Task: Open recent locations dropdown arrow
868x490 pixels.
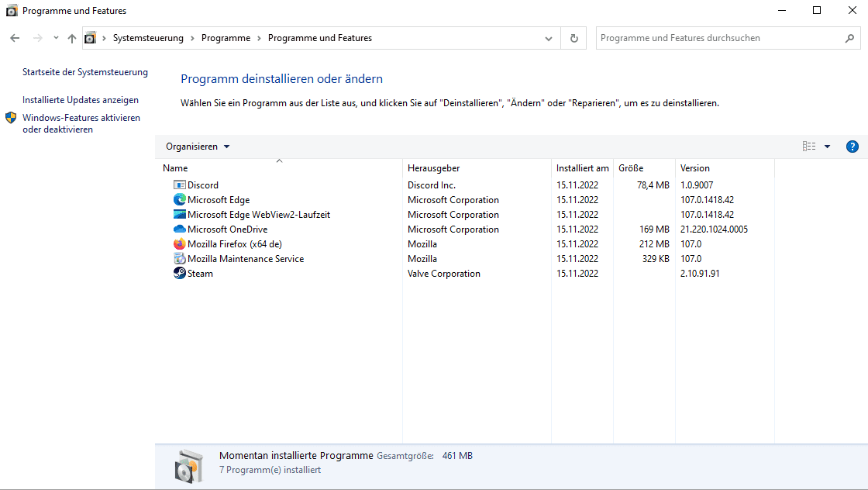Action: tap(56, 38)
